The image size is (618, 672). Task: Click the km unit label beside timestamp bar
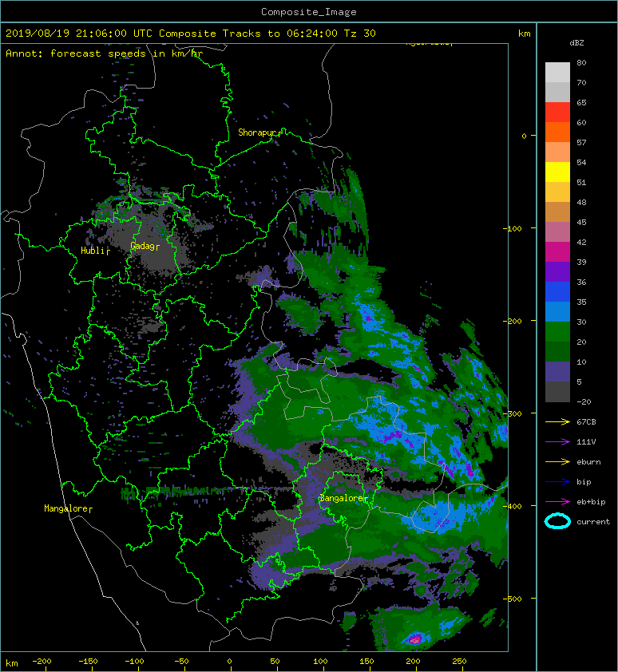(524, 33)
